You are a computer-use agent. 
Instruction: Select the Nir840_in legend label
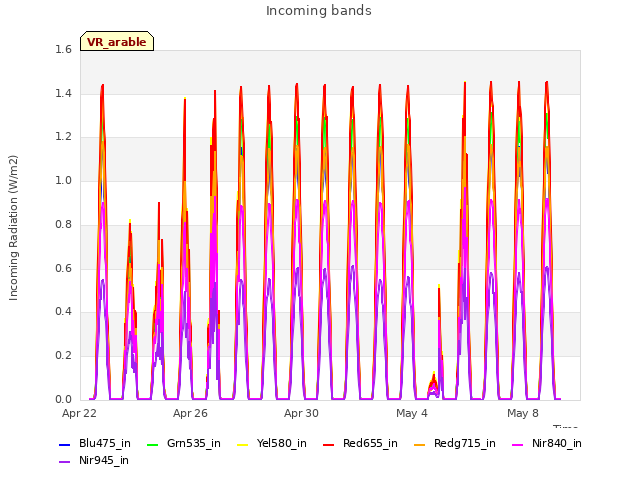[557, 443]
